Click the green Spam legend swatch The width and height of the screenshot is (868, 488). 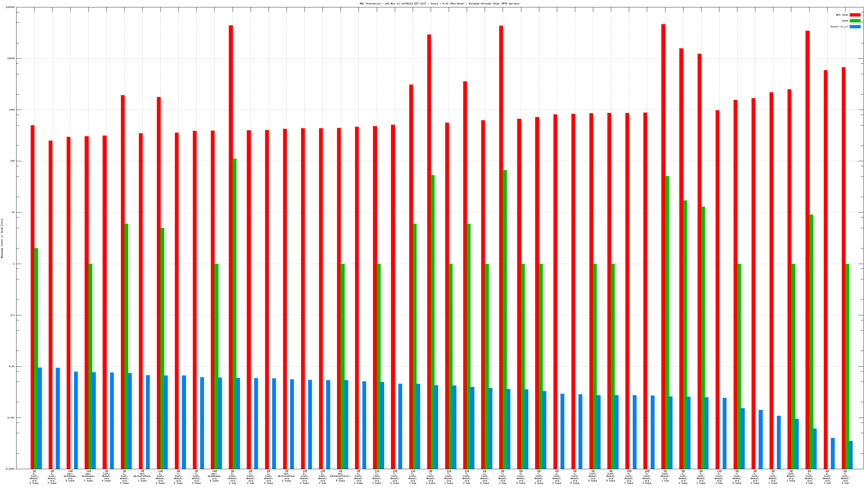[x=855, y=21]
